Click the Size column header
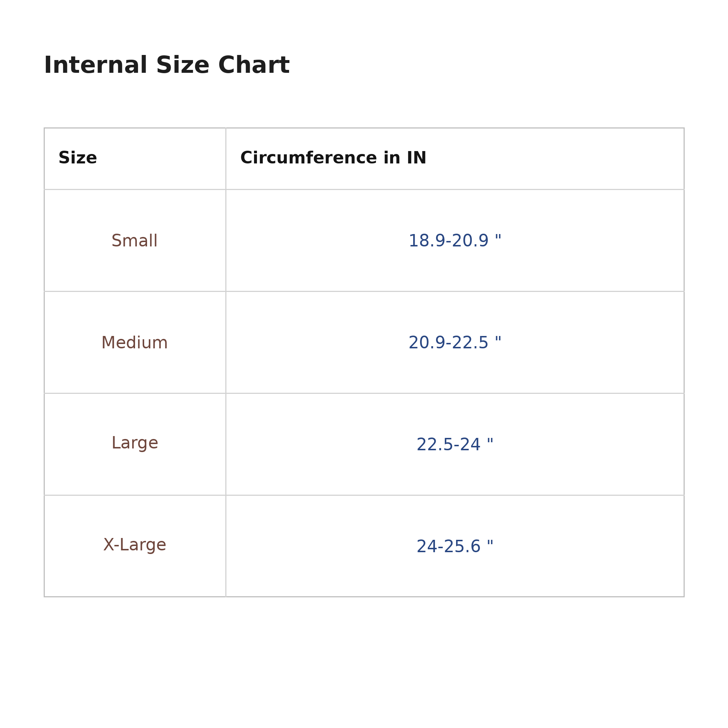The height and width of the screenshot is (728, 728). coord(78,158)
